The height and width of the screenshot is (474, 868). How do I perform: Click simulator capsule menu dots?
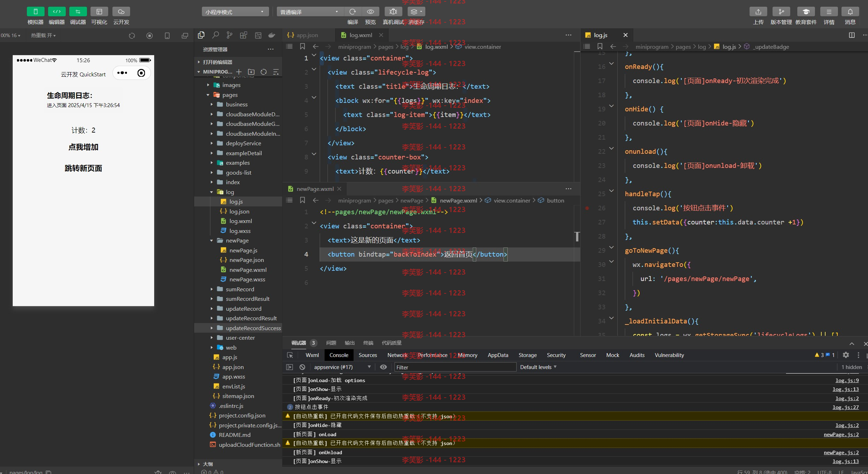pos(122,73)
